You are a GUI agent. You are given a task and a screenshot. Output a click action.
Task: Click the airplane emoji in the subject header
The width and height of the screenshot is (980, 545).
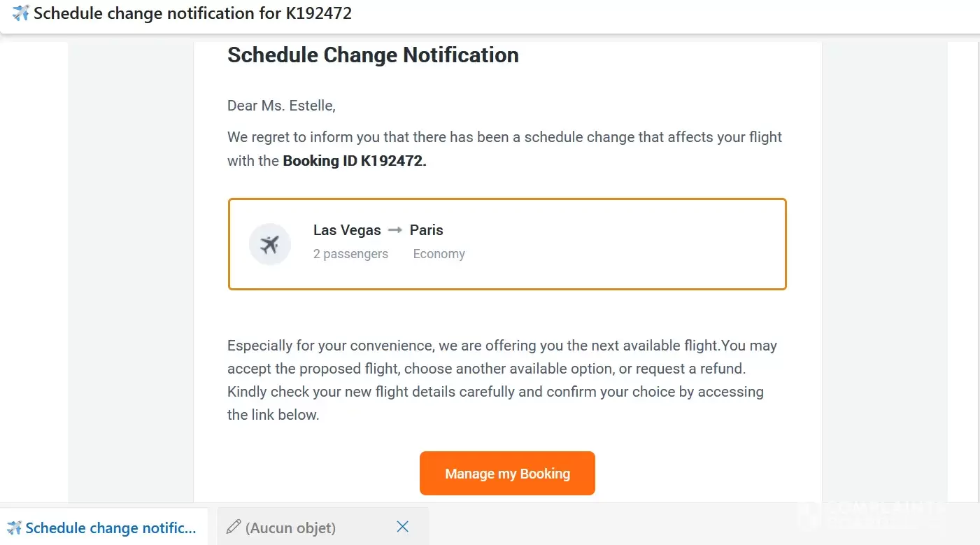21,13
